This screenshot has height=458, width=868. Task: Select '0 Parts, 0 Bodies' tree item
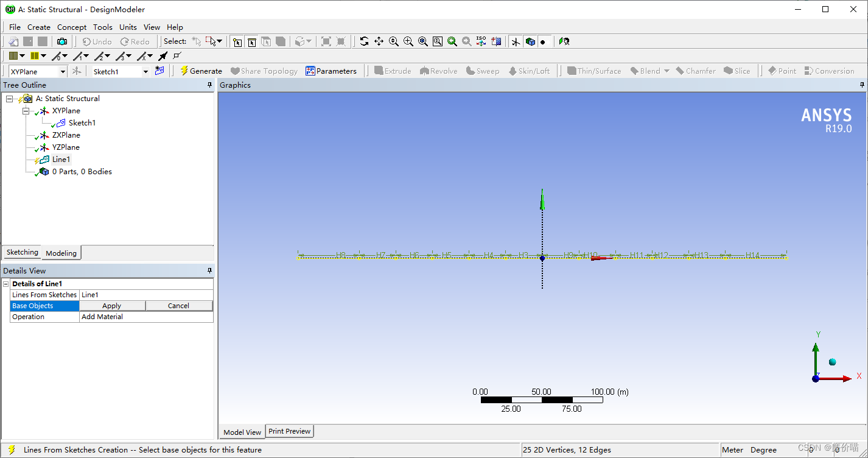[x=82, y=171]
